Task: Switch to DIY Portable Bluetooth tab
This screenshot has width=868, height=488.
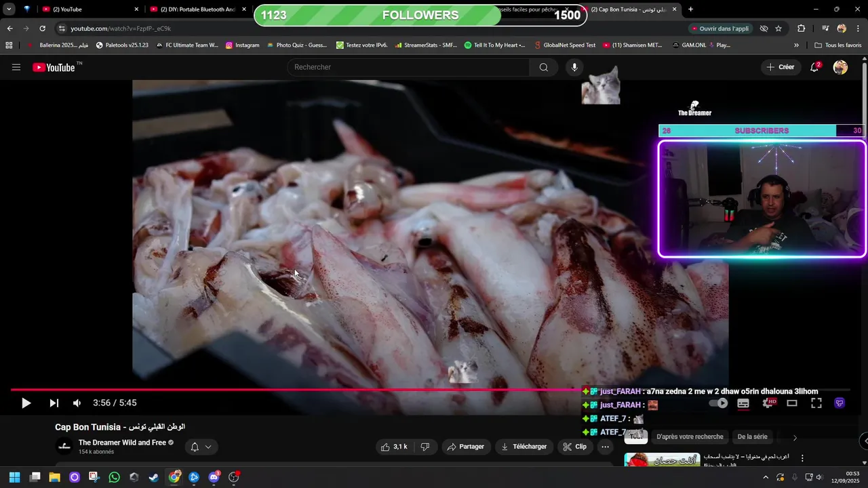Action: (197, 9)
